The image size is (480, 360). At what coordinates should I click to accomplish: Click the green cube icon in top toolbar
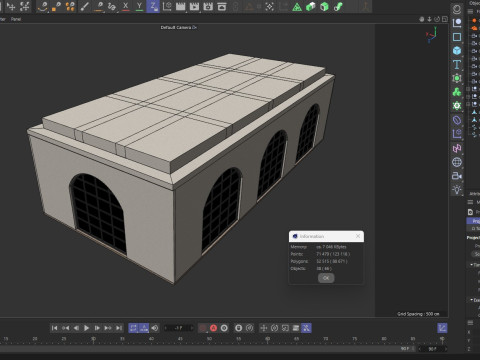coord(324,6)
